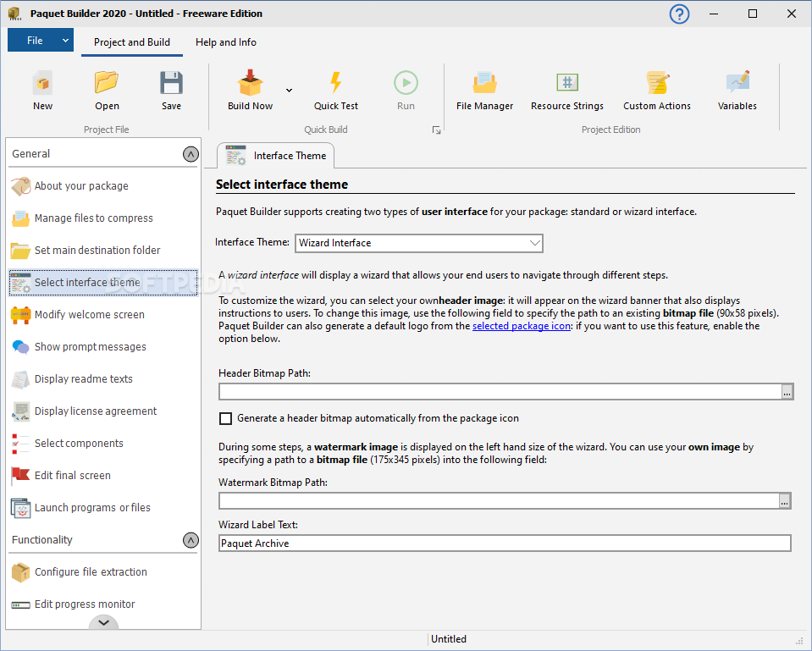Open Resource Strings editor

tap(567, 90)
